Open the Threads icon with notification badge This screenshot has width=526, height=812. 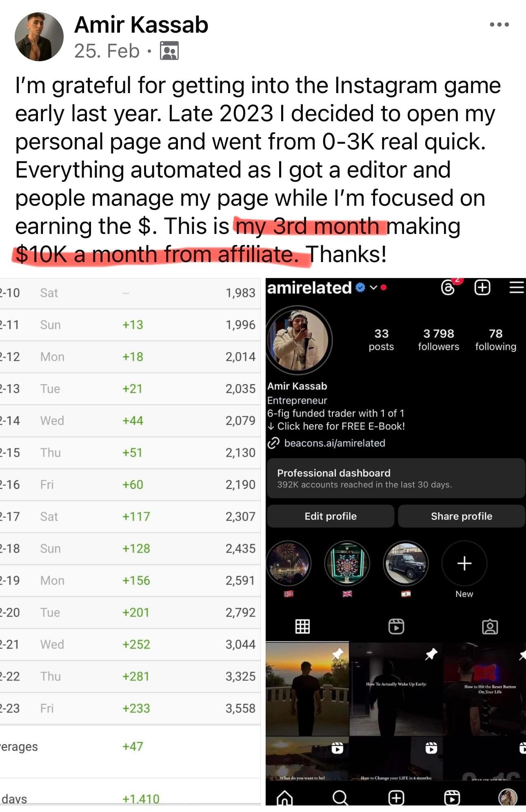(x=448, y=288)
